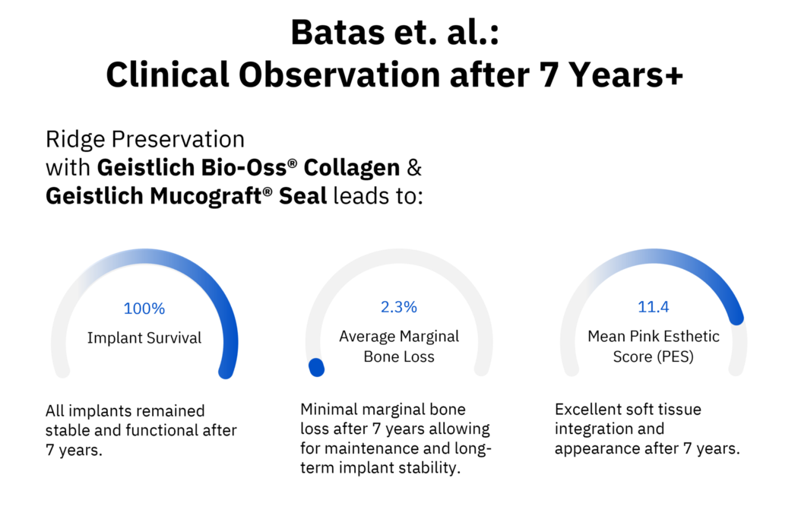Click the grey left end of Implant Survival gauge

(62, 370)
